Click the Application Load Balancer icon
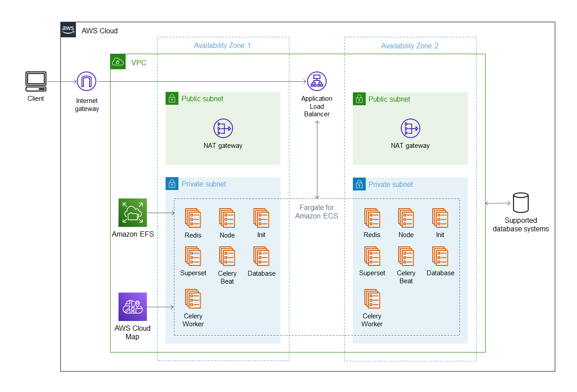The width and height of the screenshot is (577, 392). point(317,82)
